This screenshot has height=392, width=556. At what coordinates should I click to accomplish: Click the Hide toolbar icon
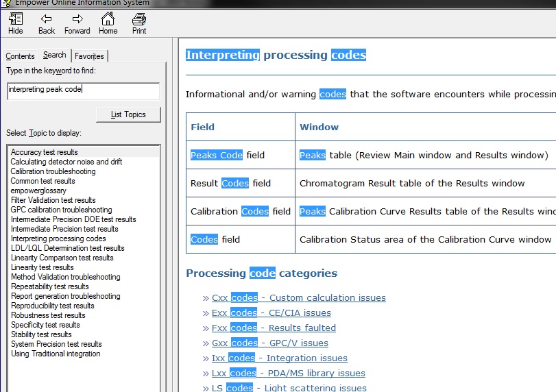[x=15, y=23]
